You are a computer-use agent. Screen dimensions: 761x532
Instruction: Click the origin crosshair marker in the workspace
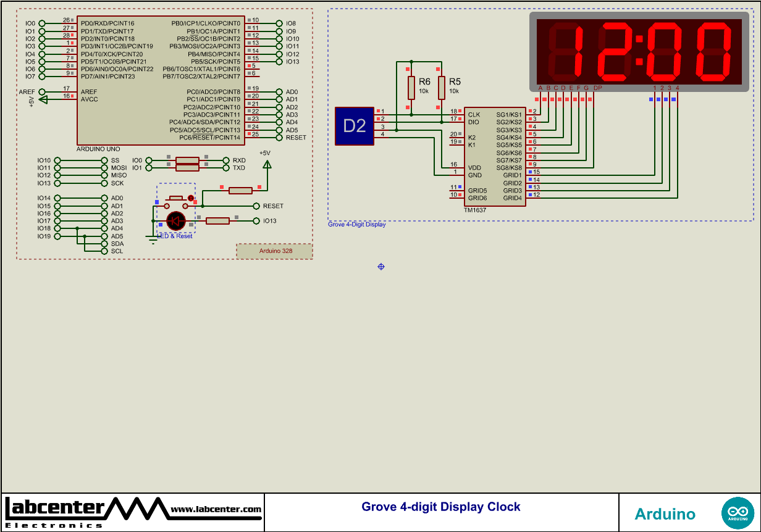(x=380, y=267)
